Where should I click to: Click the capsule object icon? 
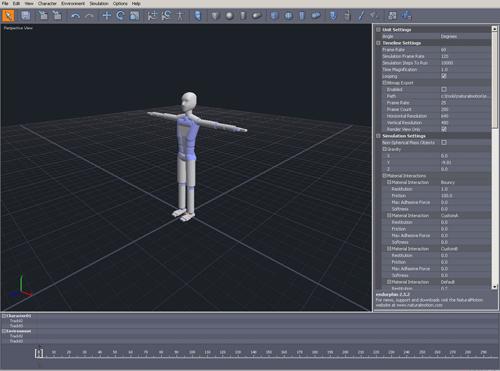[257, 16]
